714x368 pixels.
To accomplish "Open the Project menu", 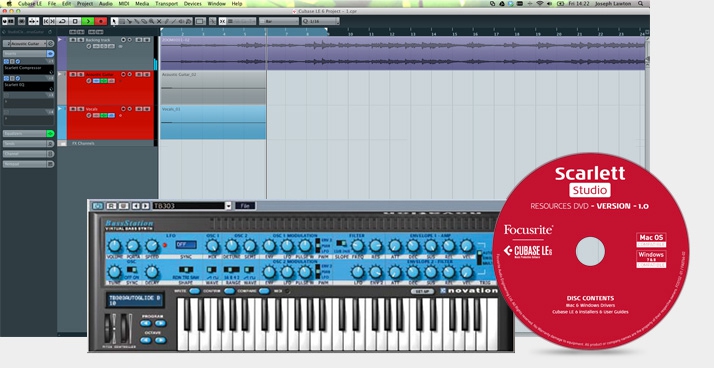I will [x=85, y=4].
